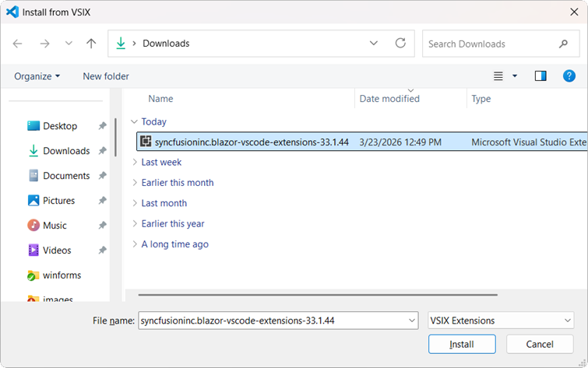Click the pin icon next to Music
The image size is (588, 368).
pyautogui.click(x=102, y=225)
